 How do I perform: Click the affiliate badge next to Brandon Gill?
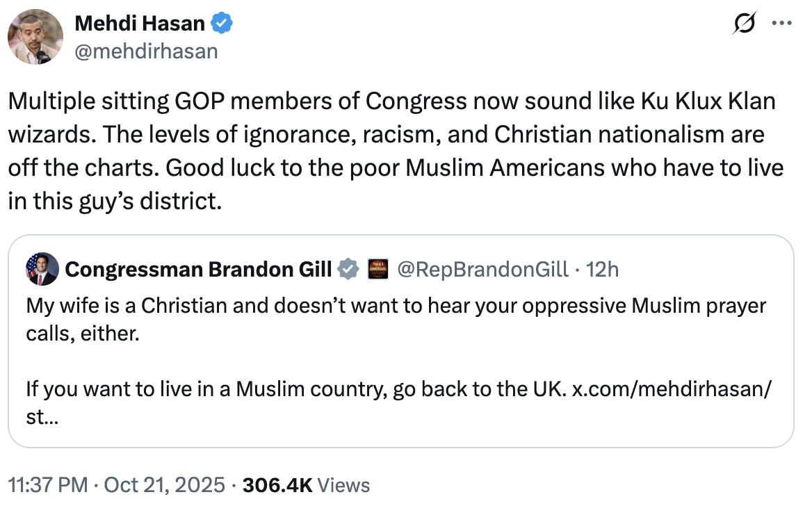click(377, 268)
